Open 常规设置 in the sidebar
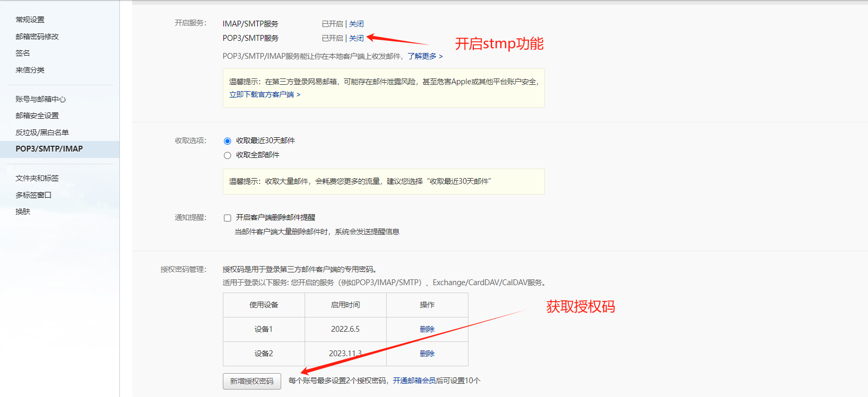The width and height of the screenshot is (868, 397). click(30, 20)
